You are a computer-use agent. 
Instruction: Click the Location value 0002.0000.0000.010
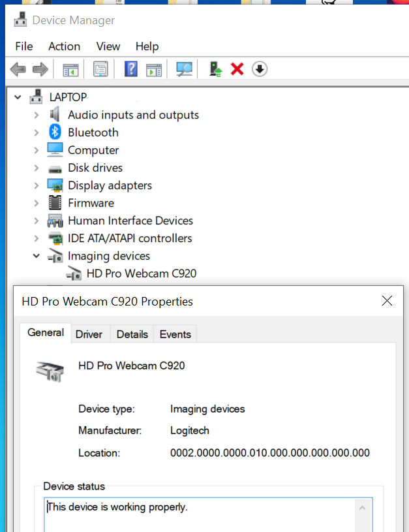pyautogui.click(x=270, y=453)
